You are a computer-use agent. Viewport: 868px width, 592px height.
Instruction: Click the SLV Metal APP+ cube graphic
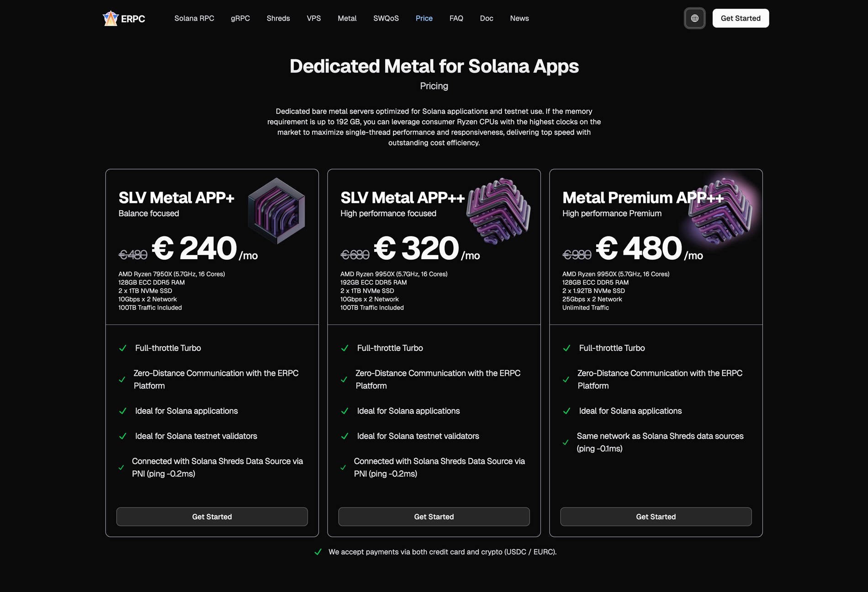click(276, 210)
